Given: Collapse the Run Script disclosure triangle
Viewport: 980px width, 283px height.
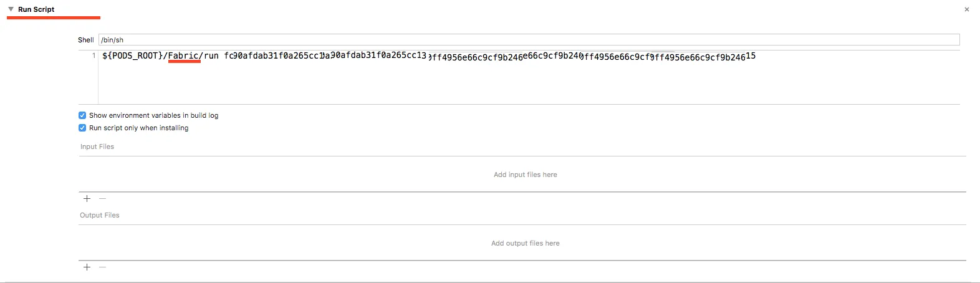Looking at the screenshot, I should pos(11,9).
